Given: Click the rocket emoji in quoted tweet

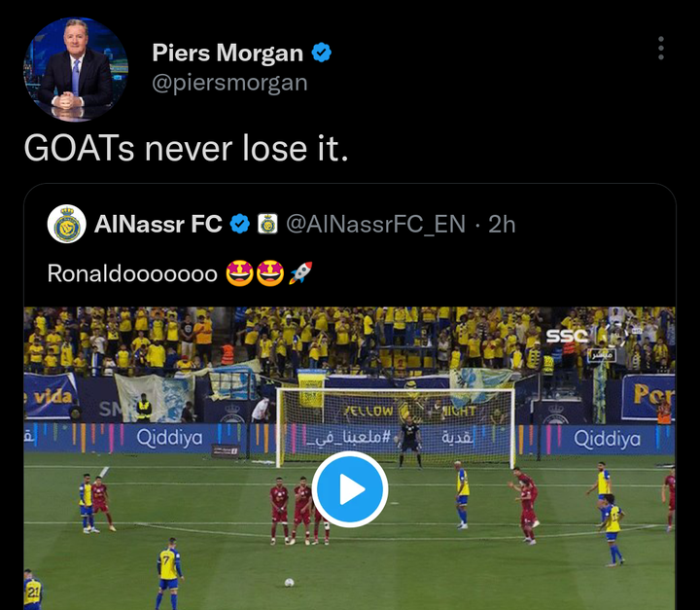Looking at the screenshot, I should [300, 273].
